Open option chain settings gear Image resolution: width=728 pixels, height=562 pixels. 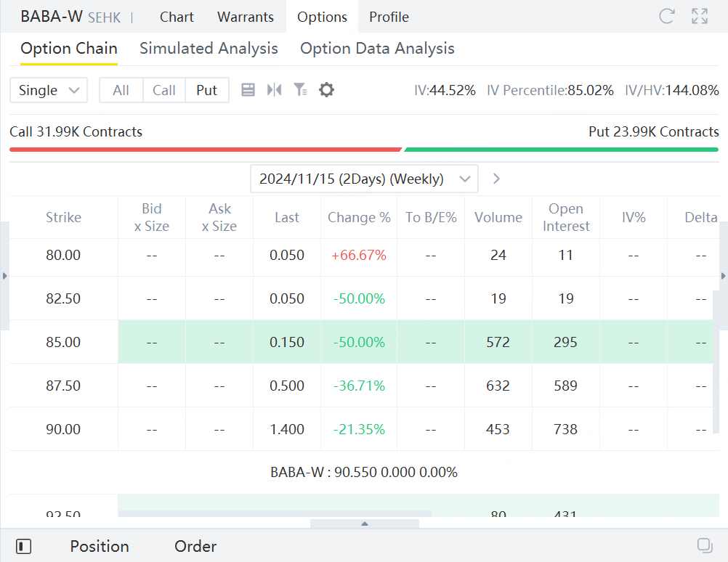click(x=327, y=90)
